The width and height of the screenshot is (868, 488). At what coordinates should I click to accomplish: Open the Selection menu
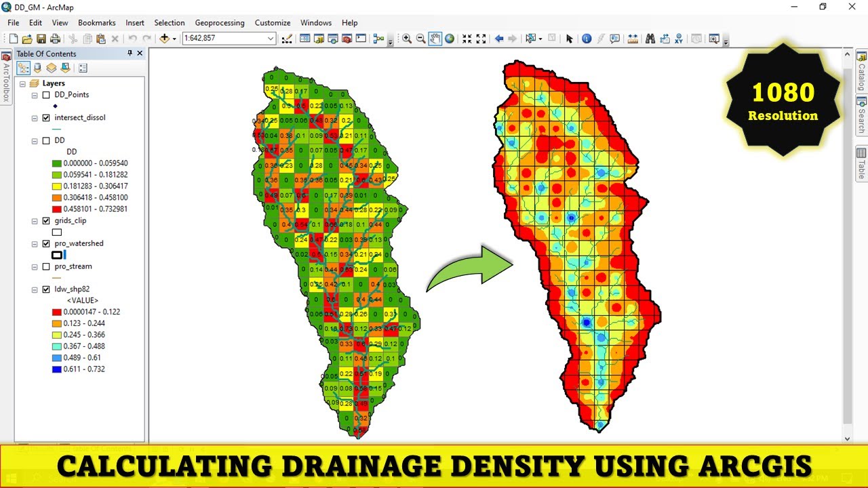pyautogui.click(x=170, y=22)
